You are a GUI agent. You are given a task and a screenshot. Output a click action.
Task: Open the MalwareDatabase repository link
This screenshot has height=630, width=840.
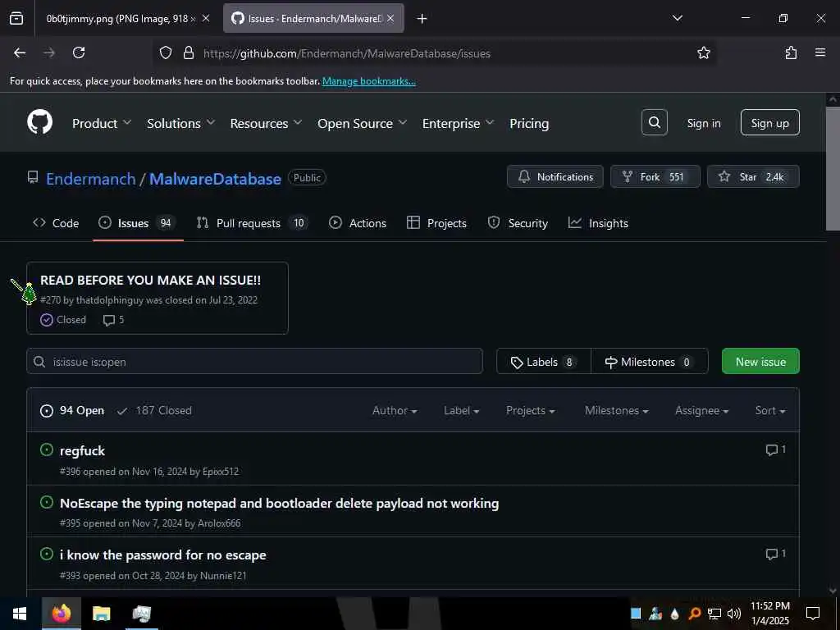[215, 178]
